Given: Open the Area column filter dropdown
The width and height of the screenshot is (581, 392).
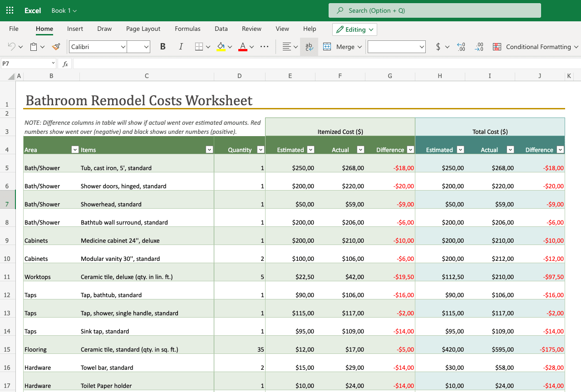Looking at the screenshot, I should pos(75,150).
